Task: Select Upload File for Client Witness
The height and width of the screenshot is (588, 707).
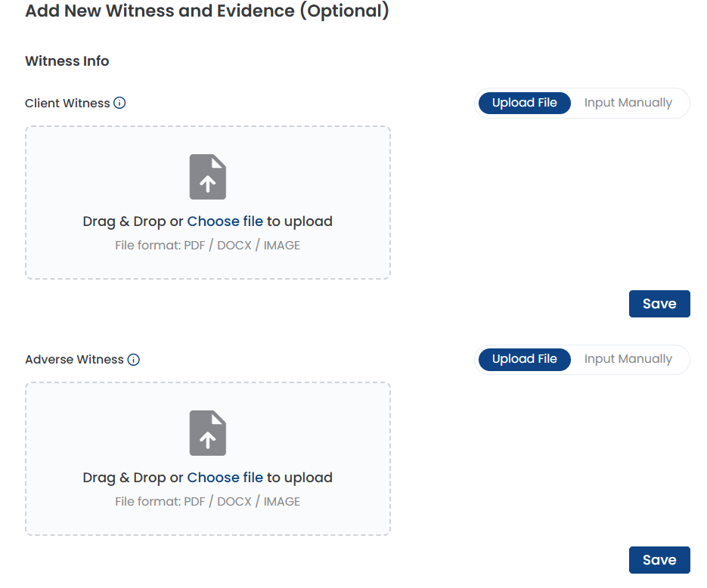Action: click(x=524, y=104)
